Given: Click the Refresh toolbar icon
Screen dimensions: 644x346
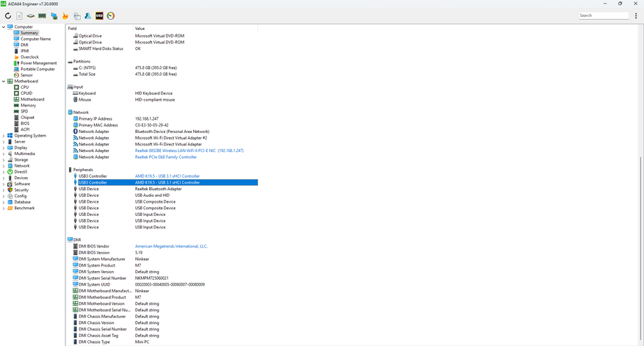Looking at the screenshot, I should 8,16.
